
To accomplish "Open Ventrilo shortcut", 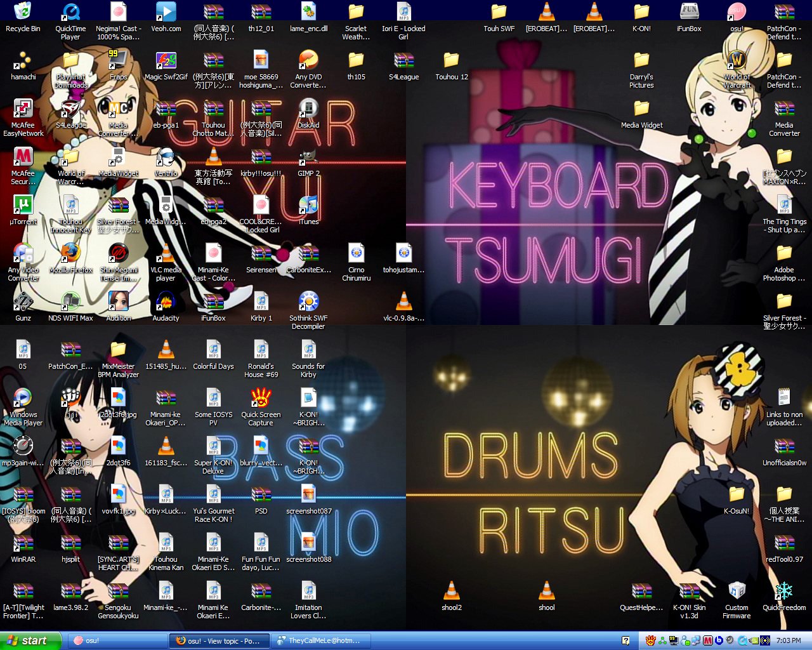I will click(166, 162).
